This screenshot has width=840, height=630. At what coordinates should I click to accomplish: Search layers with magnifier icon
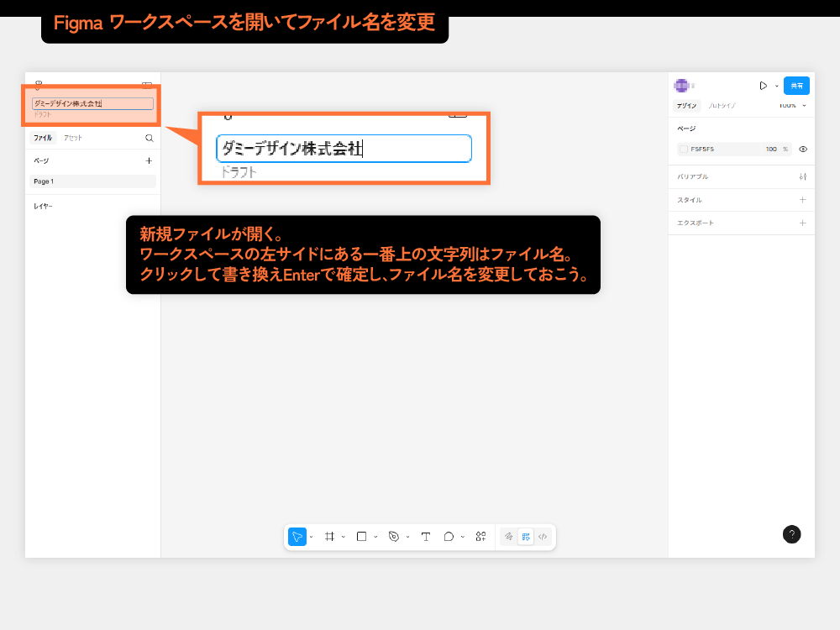(150, 139)
